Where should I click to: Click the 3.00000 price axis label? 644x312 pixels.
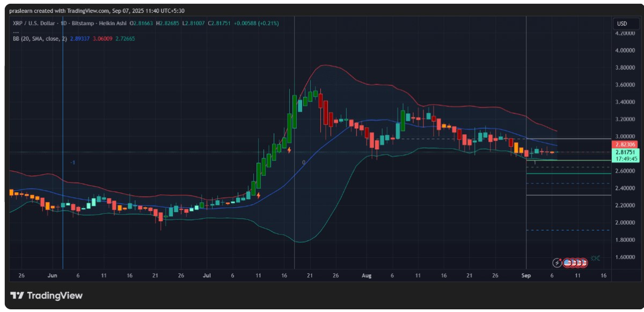[625, 136]
